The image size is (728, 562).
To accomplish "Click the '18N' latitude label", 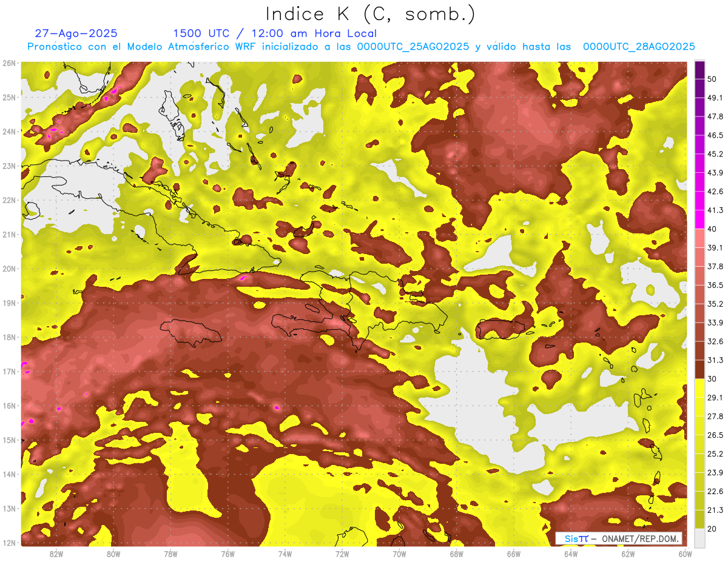I will [x=9, y=337].
